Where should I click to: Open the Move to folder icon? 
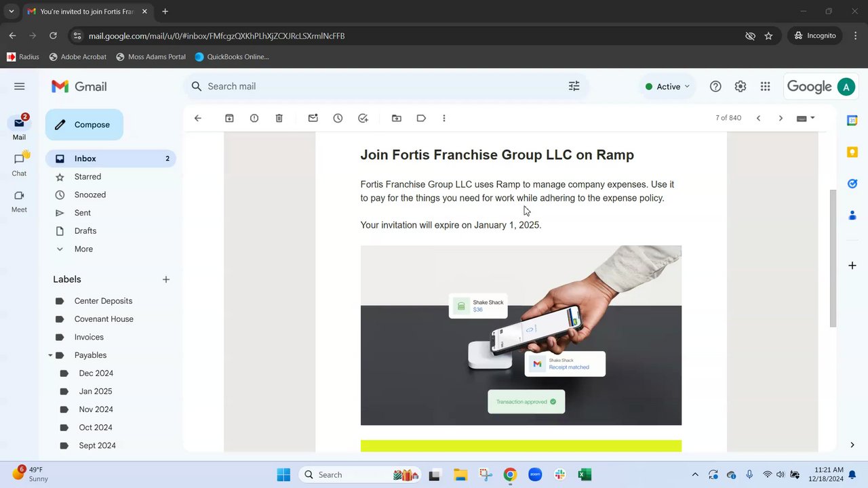[x=397, y=118]
